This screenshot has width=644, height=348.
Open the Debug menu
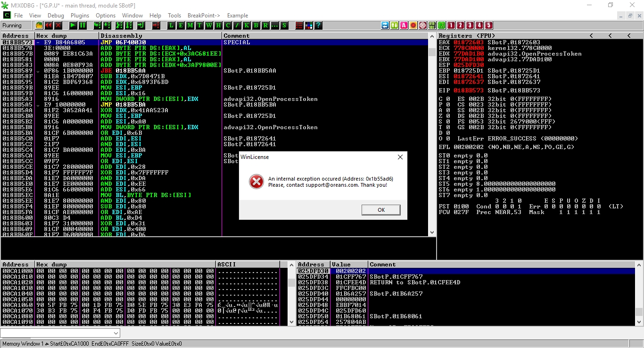coord(56,16)
